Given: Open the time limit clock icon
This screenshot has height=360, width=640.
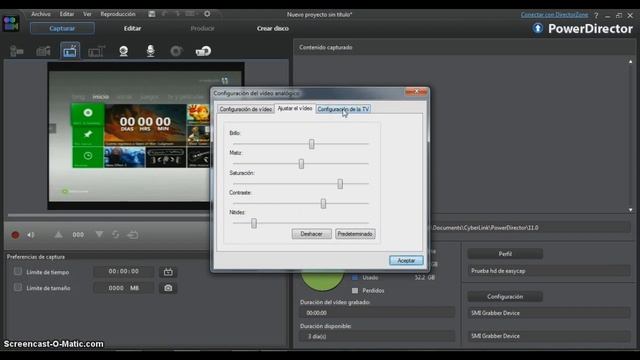Looking at the screenshot, I should pos(168,272).
